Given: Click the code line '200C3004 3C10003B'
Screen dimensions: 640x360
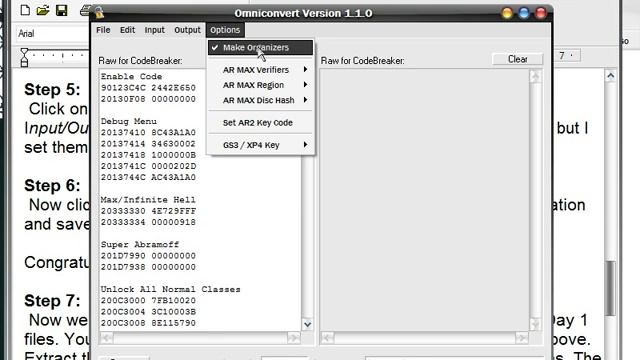Looking at the screenshot, I should click(148, 312).
